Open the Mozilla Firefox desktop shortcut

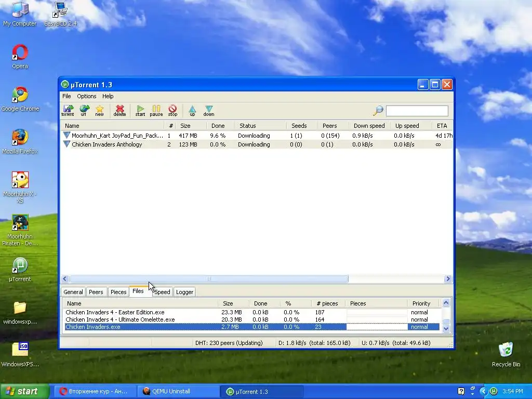click(x=20, y=142)
